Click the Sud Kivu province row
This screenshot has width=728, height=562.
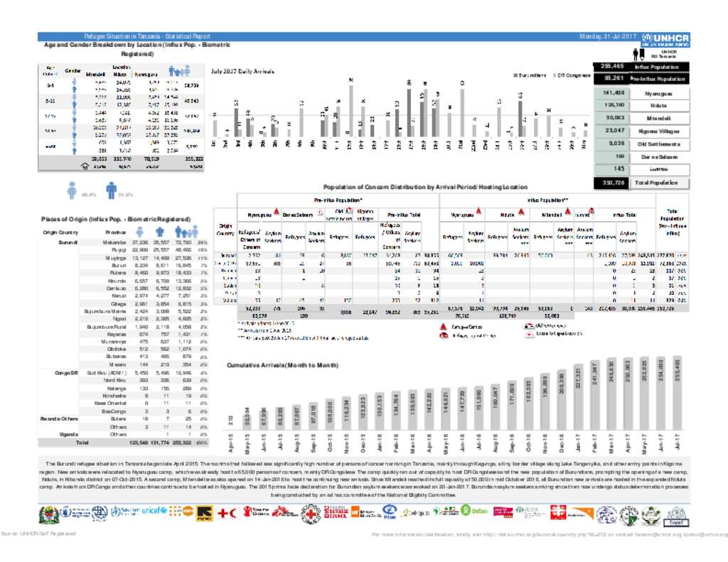point(144,373)
